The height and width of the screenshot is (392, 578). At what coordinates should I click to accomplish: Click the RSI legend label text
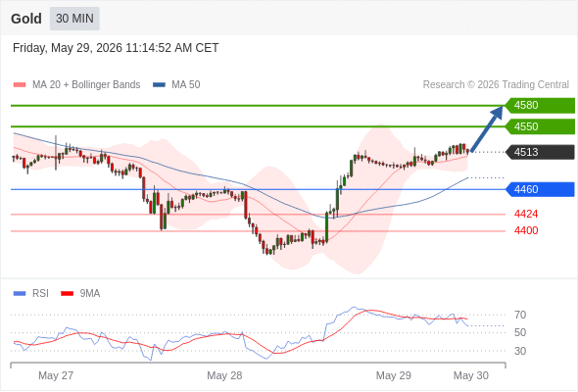(x=40, y=294)
